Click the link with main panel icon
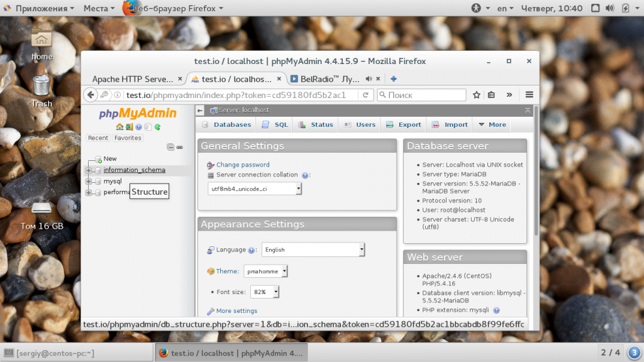 click(179, 147)
